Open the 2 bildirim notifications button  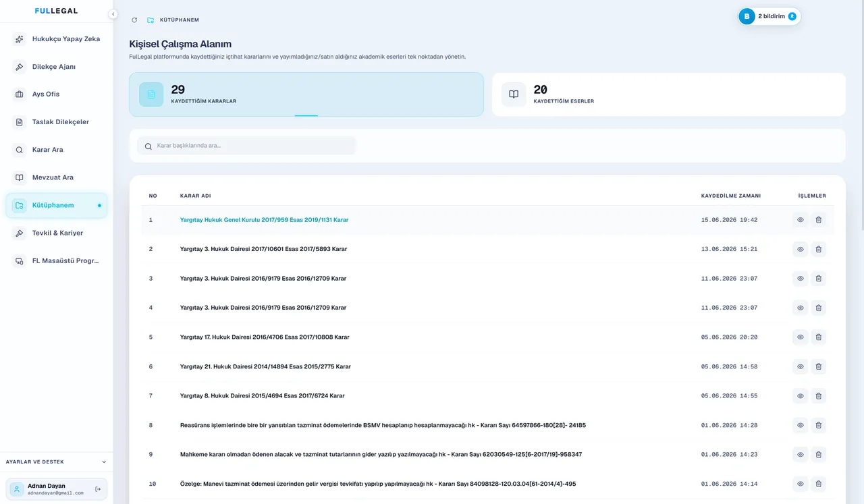click(x=769, y=16)
